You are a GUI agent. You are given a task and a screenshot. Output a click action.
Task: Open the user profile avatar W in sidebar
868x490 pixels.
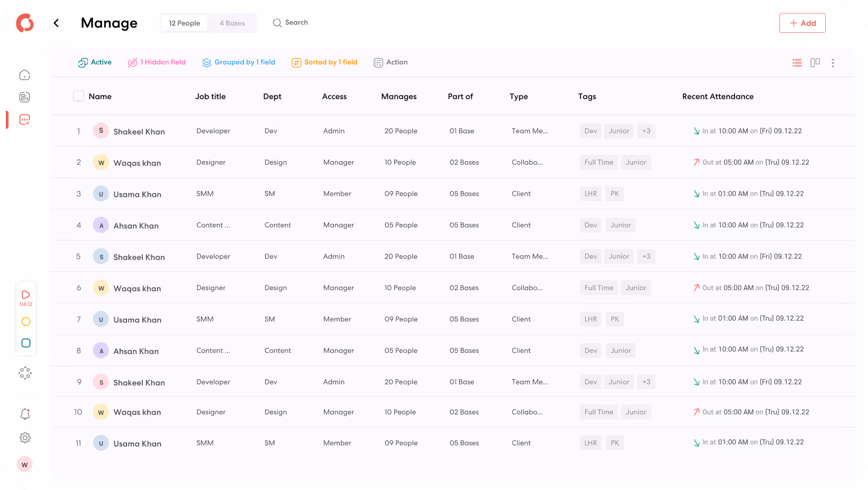[25, 465]
